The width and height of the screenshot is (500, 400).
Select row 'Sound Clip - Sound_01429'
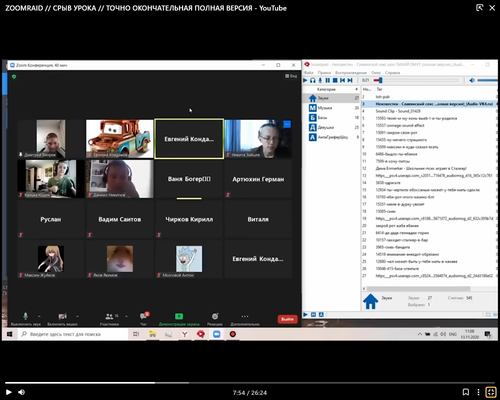(429, 111)
